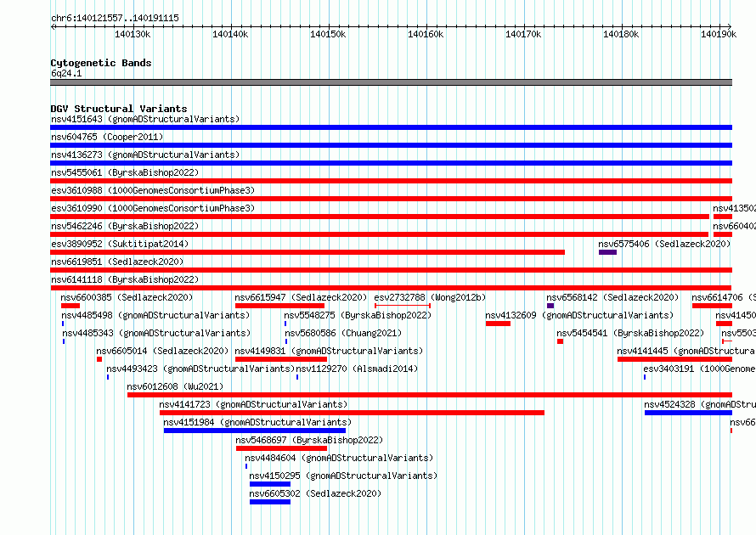Open nsv6619851 (Sedlazeck2020) label
The width and height of the screenshot is (756, 535).
(117, 262)
